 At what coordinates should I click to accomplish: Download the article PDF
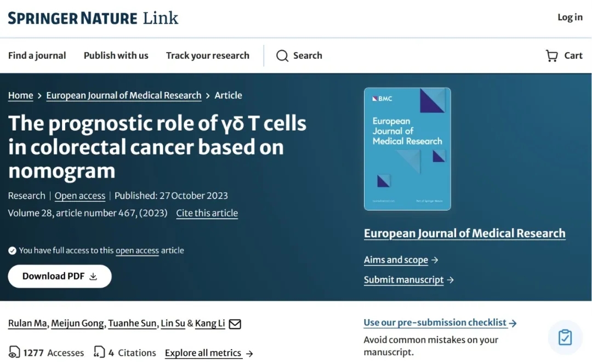point(60,276)
